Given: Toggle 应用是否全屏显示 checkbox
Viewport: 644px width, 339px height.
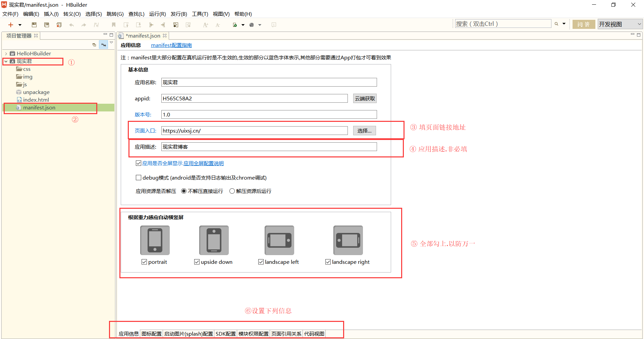Looking at the screenshot, I should (138, 163).
